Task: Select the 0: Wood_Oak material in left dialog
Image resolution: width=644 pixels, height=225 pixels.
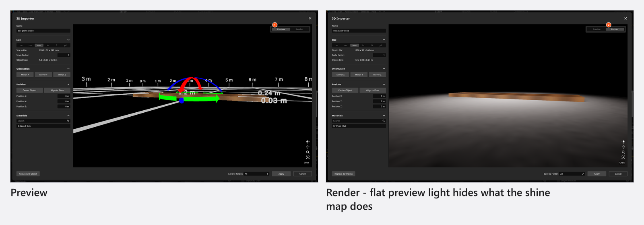Action: click(43, 126)
